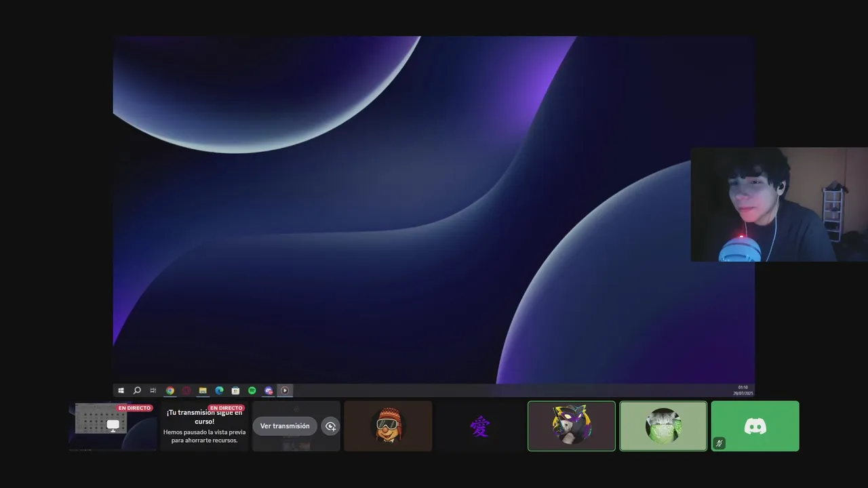
Task: Click the webcam video overlay
Action: click(779, 204)
